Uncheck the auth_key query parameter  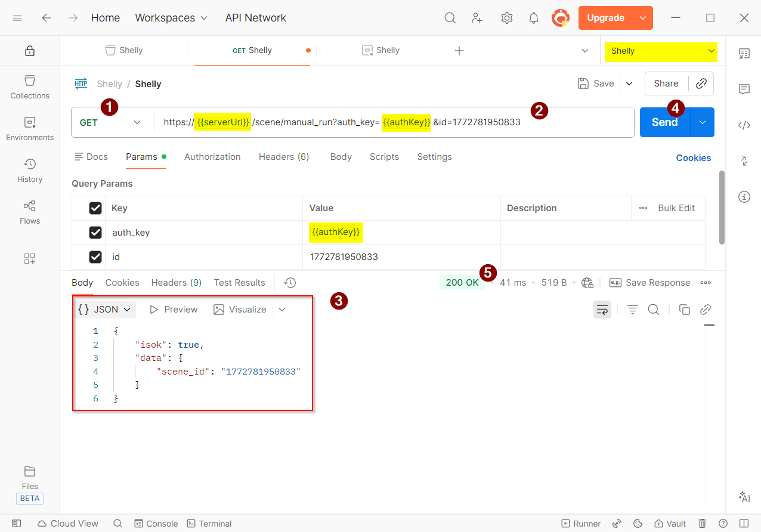click(x=95, y=232)
